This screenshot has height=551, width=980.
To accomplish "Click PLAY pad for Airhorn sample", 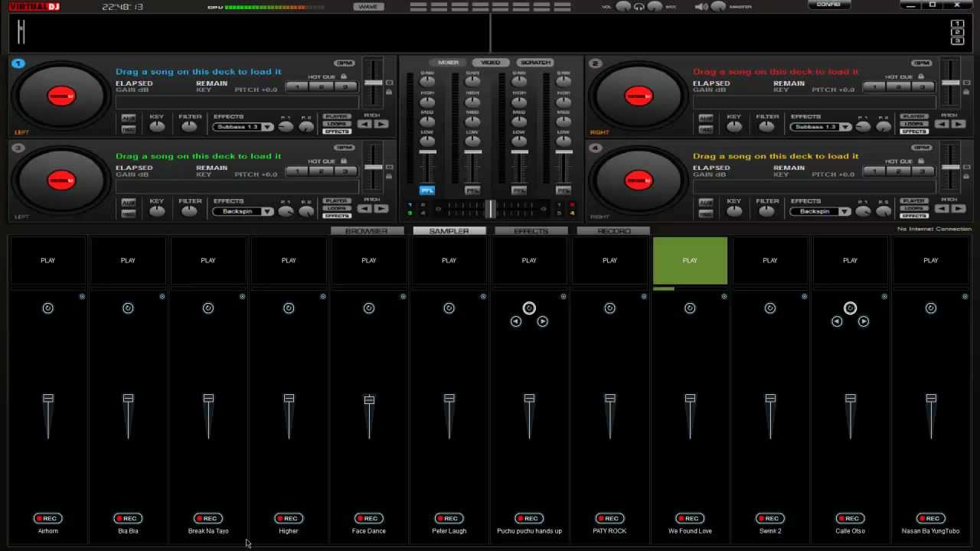I will 48,261.
